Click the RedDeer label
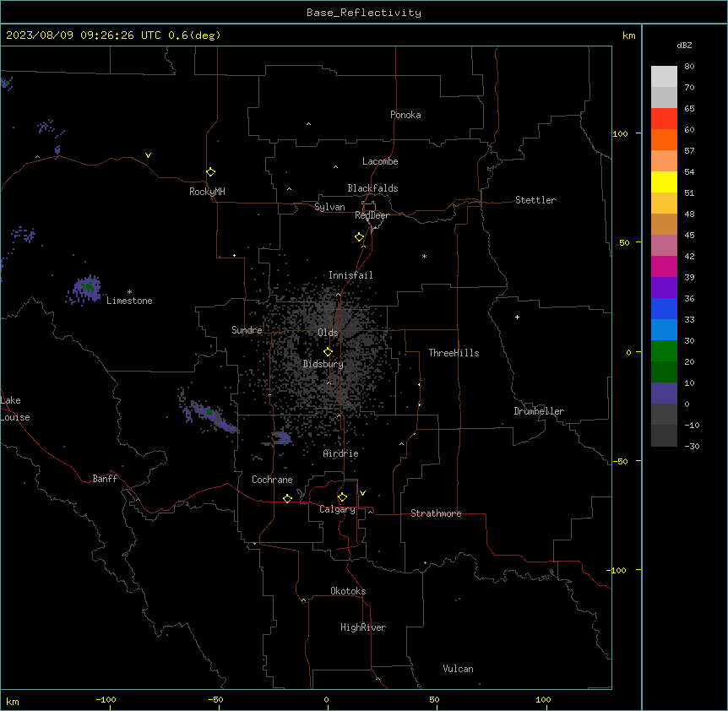The image size is (728, 711). tap(372, 215)
